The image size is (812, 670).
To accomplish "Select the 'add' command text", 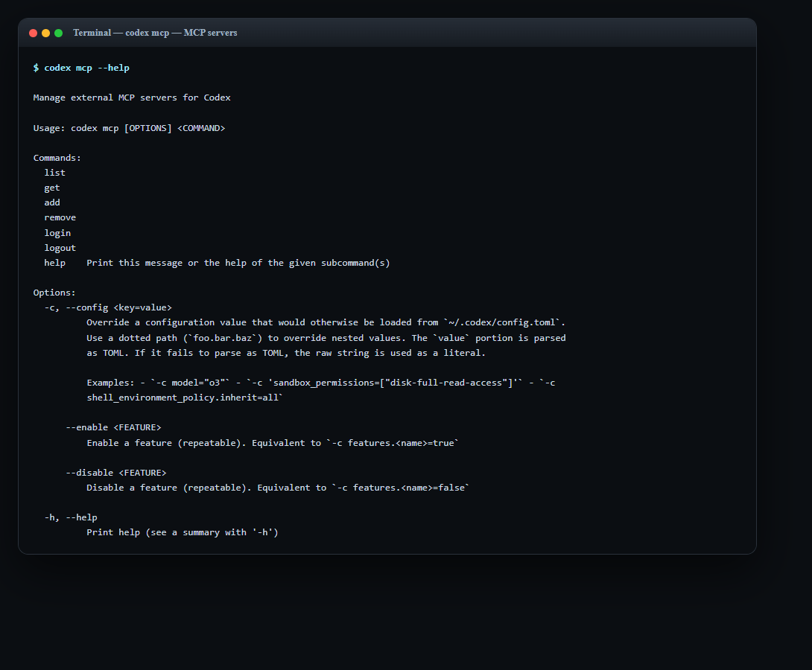I will [52, 202].
